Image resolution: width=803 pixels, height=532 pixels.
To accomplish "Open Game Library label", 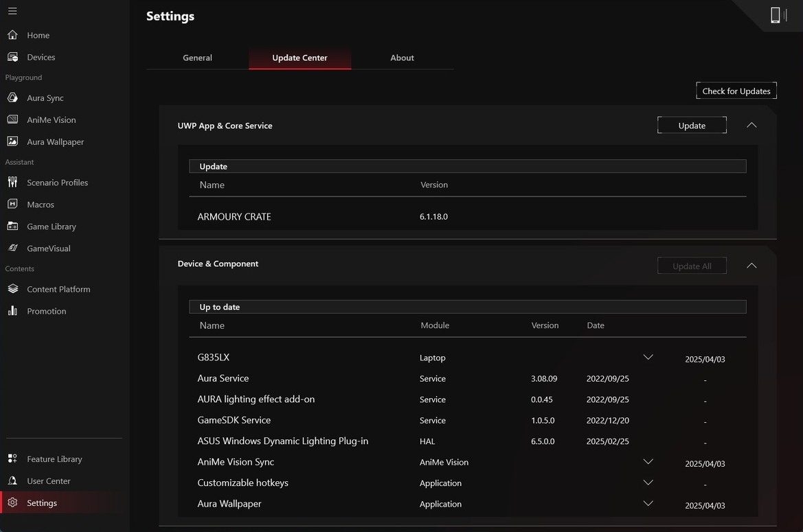I will click(x=52, y=227).
